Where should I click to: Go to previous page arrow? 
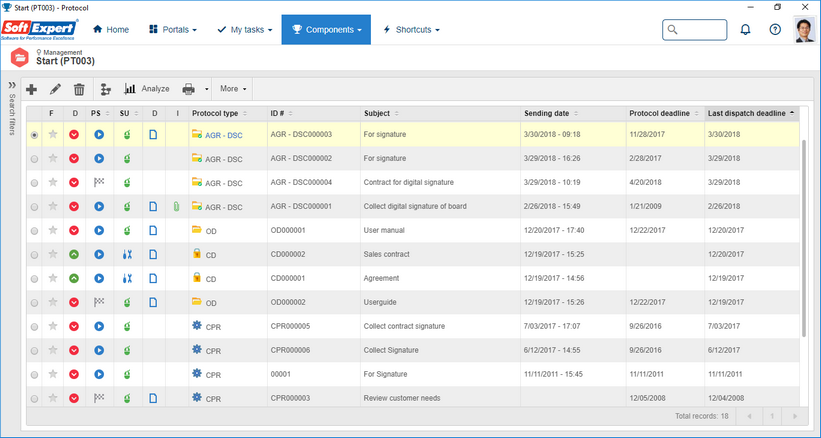click(749, 417)
